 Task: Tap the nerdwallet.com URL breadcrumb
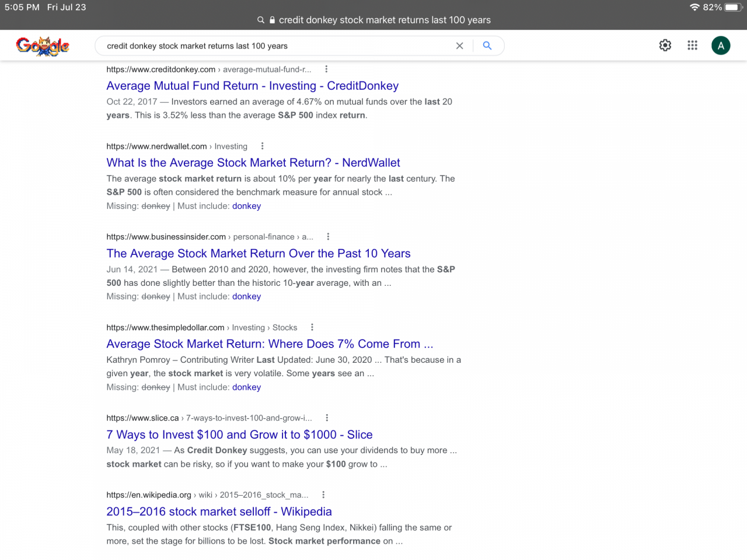[x=177, y=146]
